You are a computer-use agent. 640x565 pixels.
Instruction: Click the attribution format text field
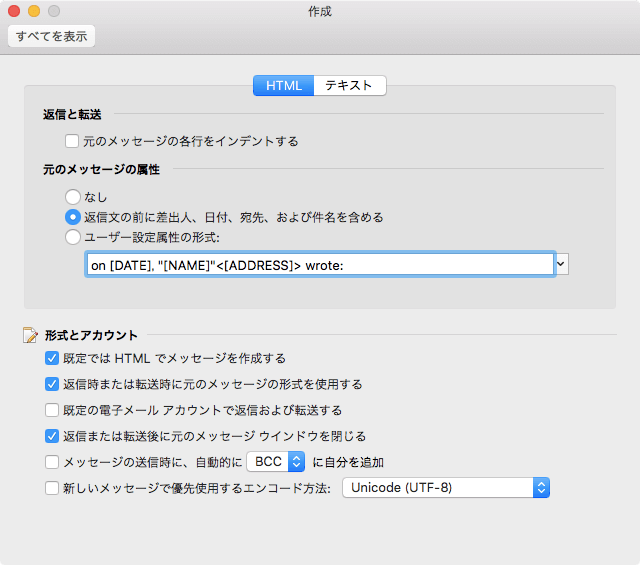320,265
